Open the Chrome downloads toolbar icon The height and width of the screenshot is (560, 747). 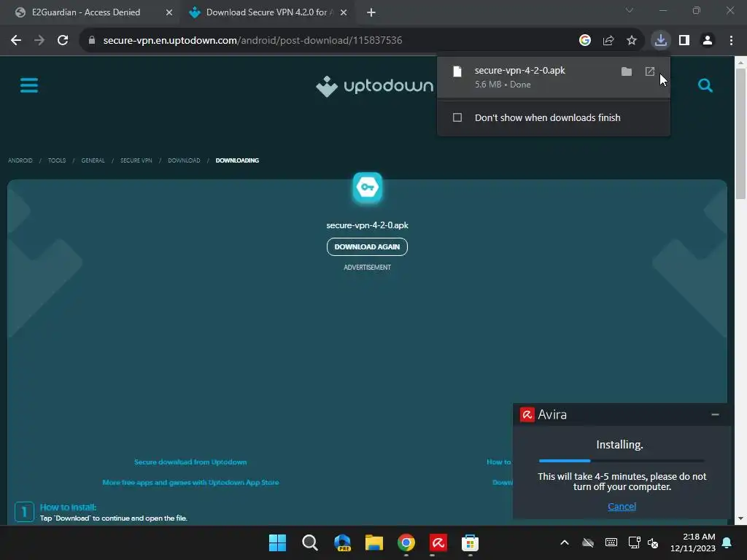click(x=660, y=41)
